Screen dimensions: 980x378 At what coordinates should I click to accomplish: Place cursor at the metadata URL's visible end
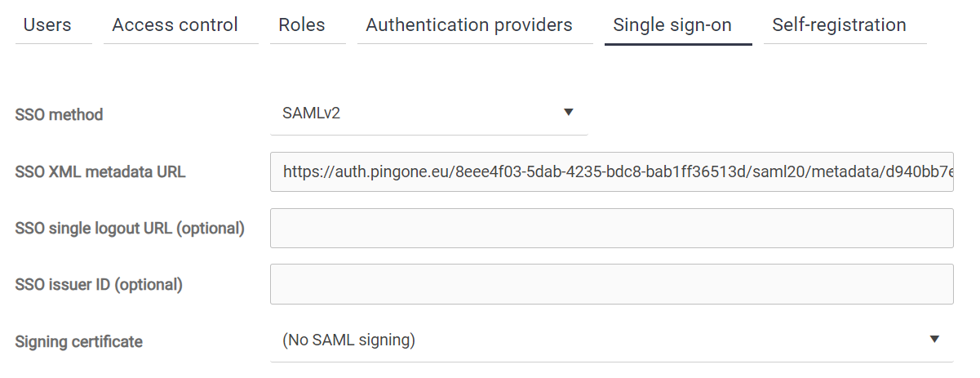tap(950, 172)
